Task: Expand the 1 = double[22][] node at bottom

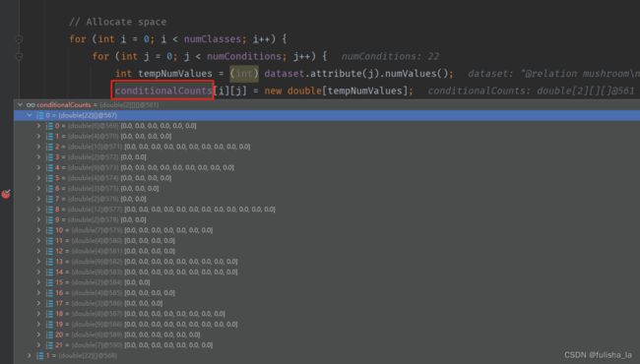Action: click(29, 355)
